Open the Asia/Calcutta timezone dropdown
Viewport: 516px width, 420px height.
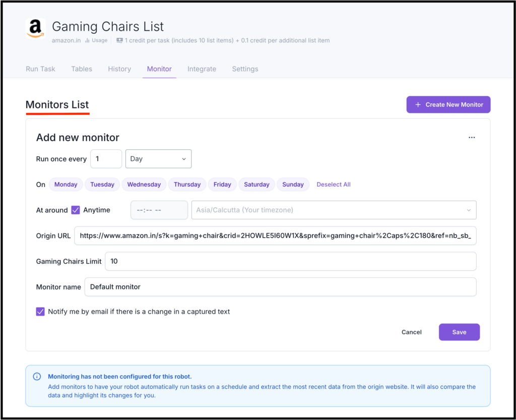334,210
